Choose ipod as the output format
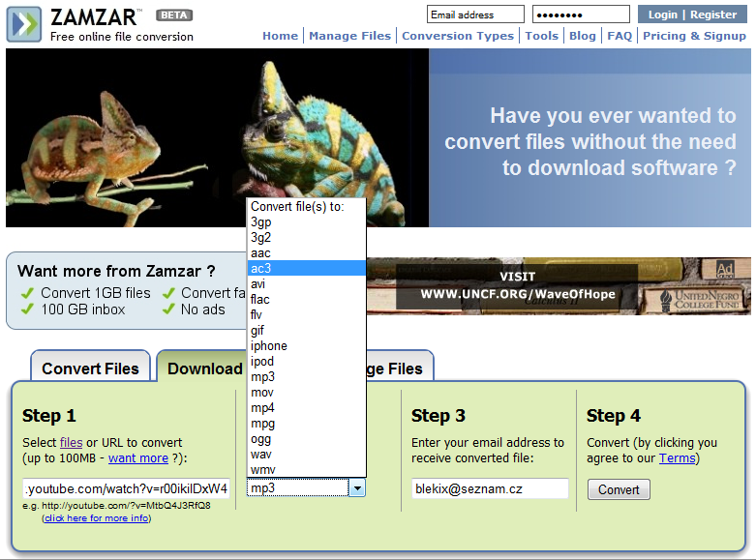This screenshot has height=560, width=756. coord(307,361)
